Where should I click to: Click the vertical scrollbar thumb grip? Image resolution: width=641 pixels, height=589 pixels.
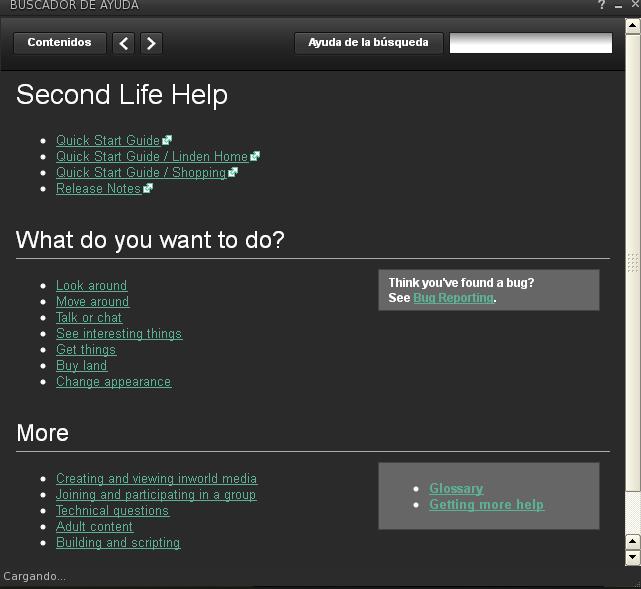point(632,262)
